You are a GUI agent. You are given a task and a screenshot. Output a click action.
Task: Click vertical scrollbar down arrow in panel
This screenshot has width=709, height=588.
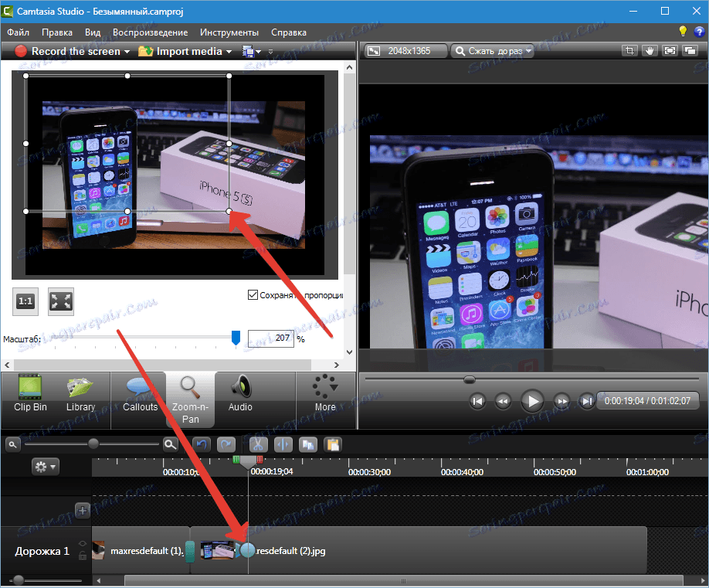click(349, 352)
